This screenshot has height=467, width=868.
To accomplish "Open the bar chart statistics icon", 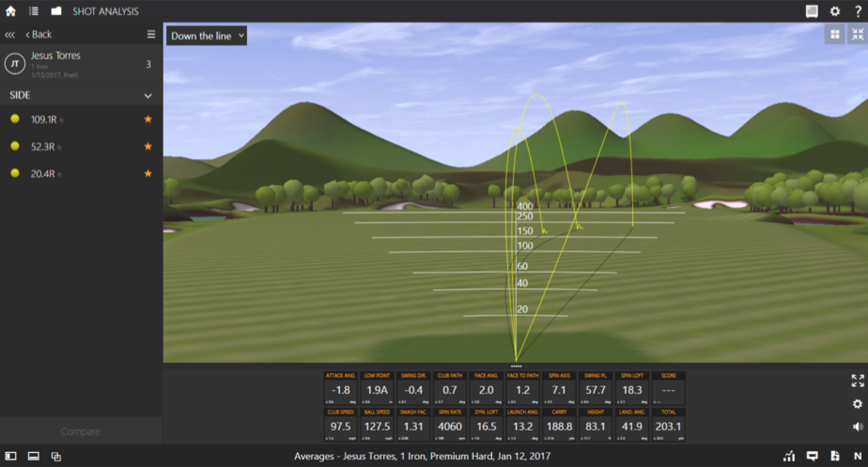I will (x=789, y=456).
